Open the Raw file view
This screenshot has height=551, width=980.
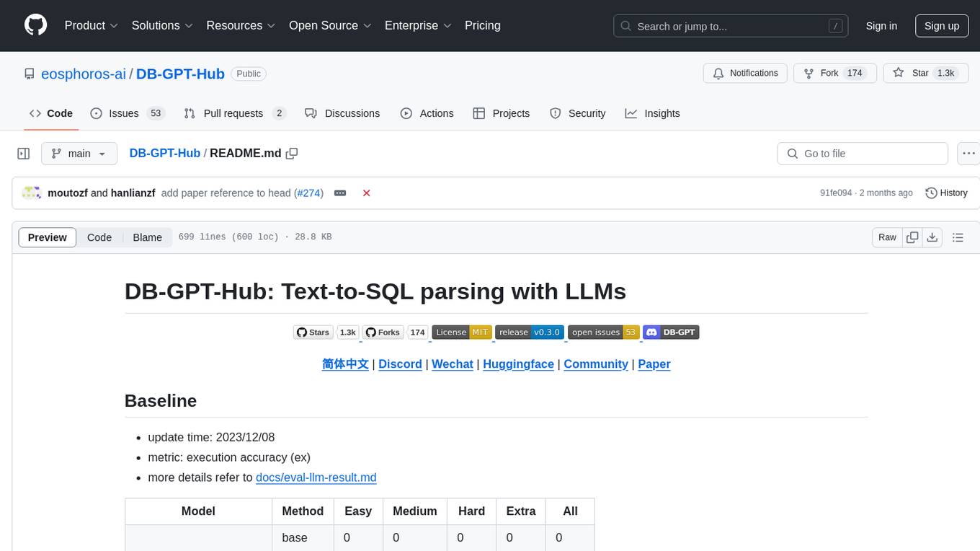pyautogui.click(x=887, y=237)
